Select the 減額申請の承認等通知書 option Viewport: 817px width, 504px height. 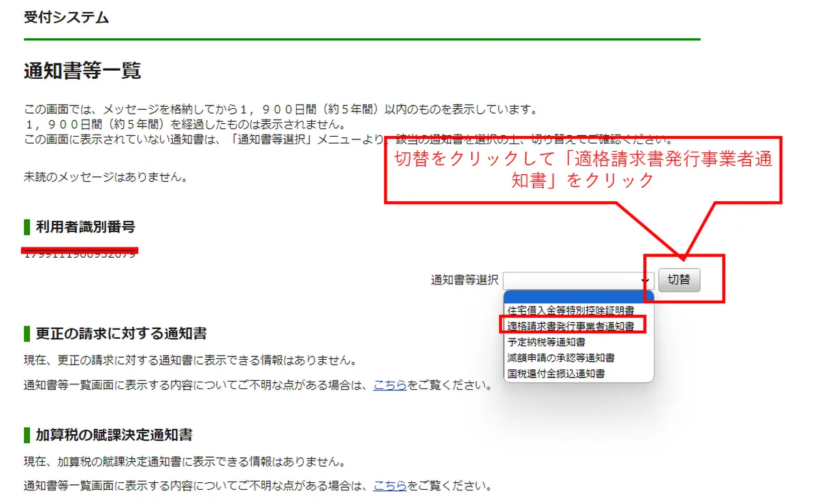561,358
